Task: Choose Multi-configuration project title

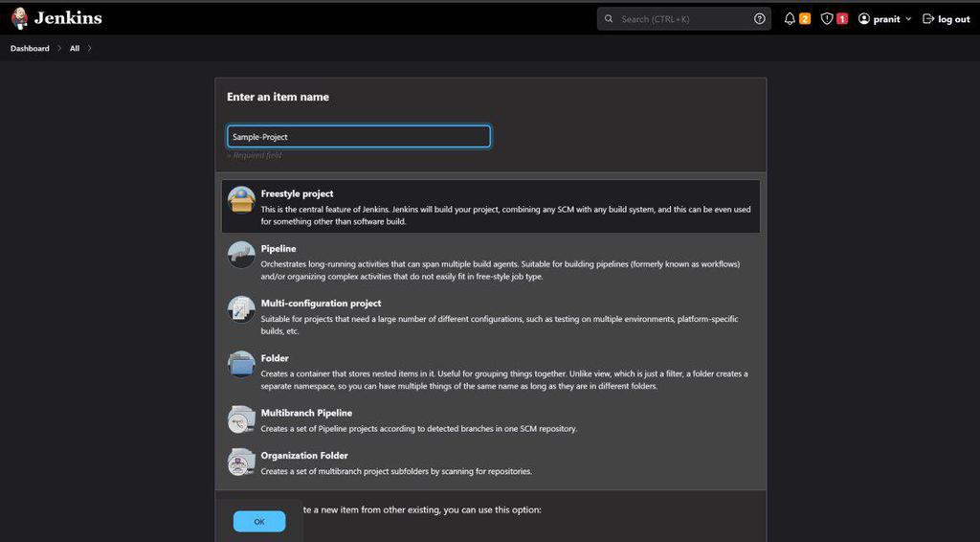Action: [x=321, y=304]
